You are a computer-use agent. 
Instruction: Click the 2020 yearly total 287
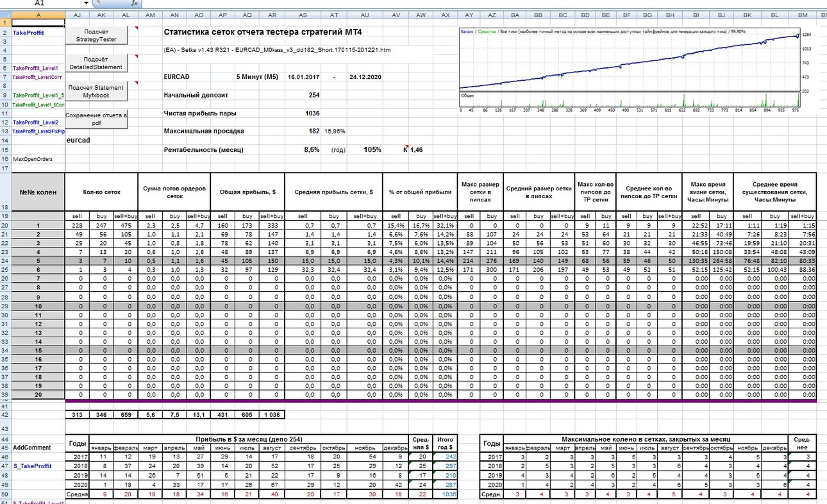coord(446,484)
